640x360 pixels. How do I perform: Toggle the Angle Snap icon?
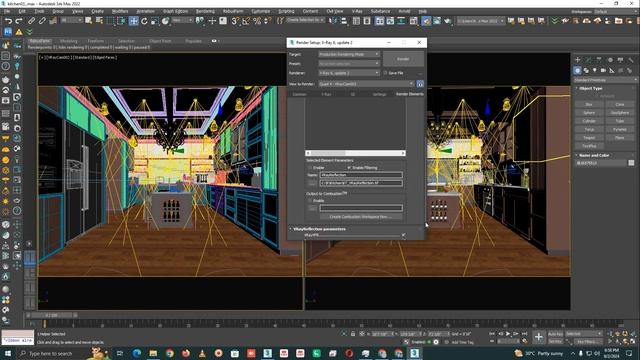click(246, 21)
